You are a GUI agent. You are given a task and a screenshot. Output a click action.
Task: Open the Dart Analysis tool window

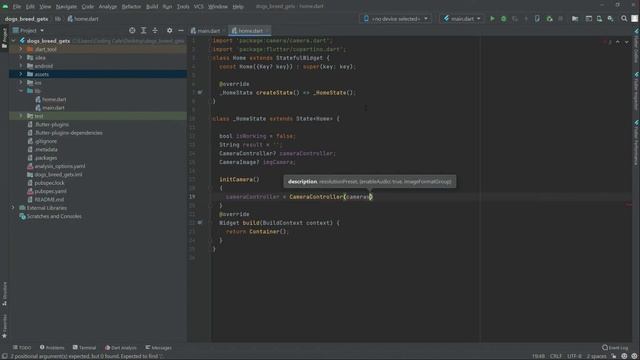(121, 348)
